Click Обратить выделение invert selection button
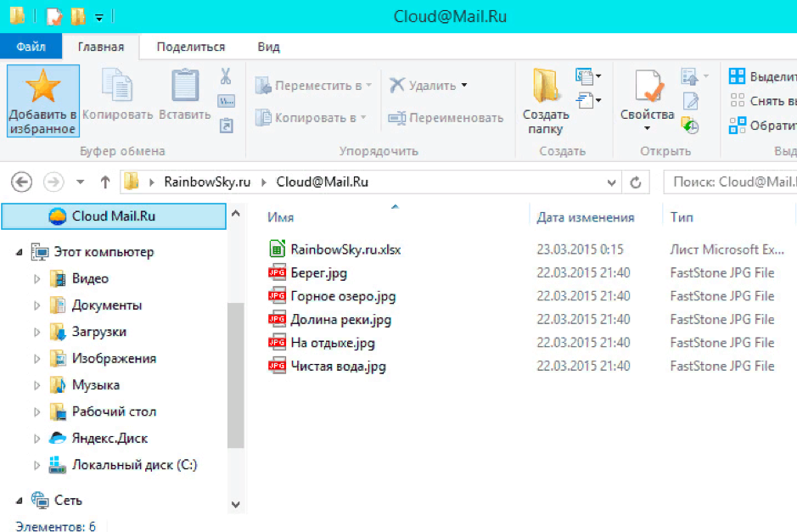This screenshot has width=797, height=532. [x=762, y=125]
